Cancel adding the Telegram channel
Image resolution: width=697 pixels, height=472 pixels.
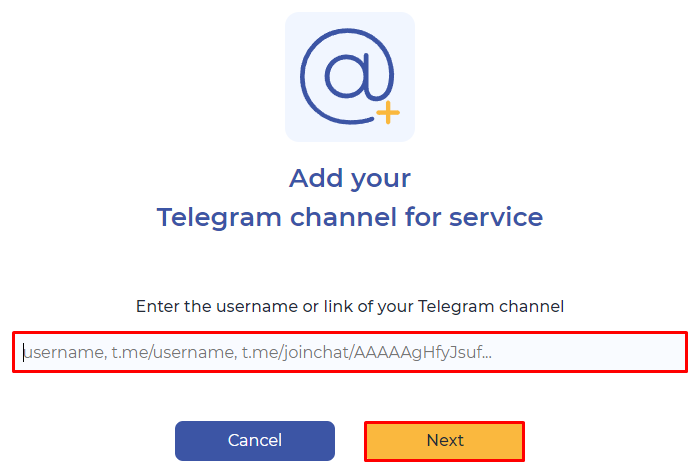pos(255,441)
